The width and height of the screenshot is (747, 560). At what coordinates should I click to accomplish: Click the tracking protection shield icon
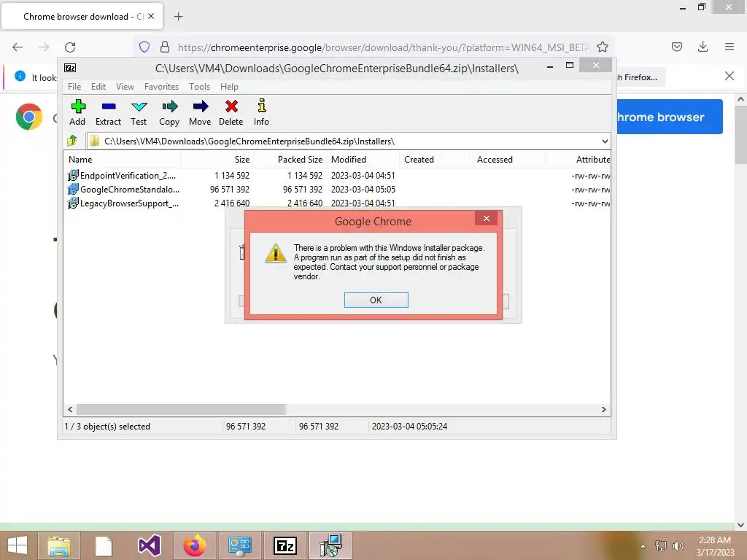(x=144, y=47)
